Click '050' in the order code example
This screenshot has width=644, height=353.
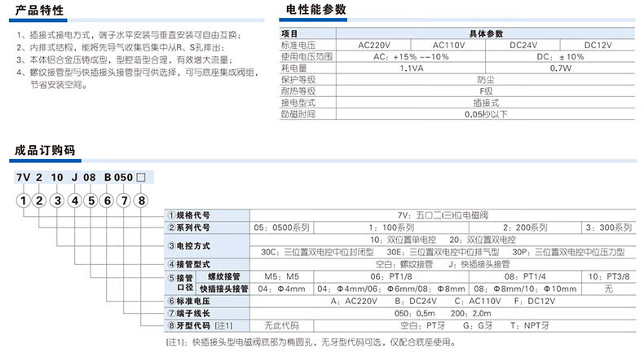point(123,178)
